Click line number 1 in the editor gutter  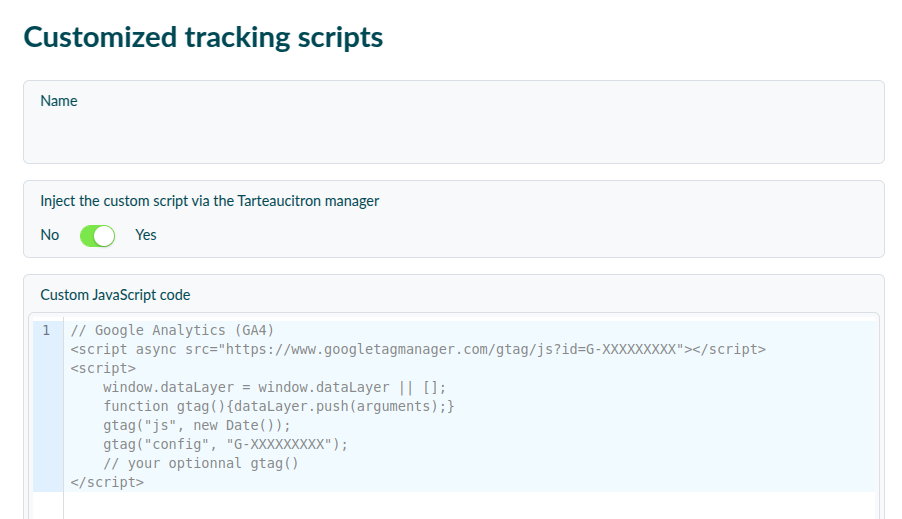pos(46,330)
